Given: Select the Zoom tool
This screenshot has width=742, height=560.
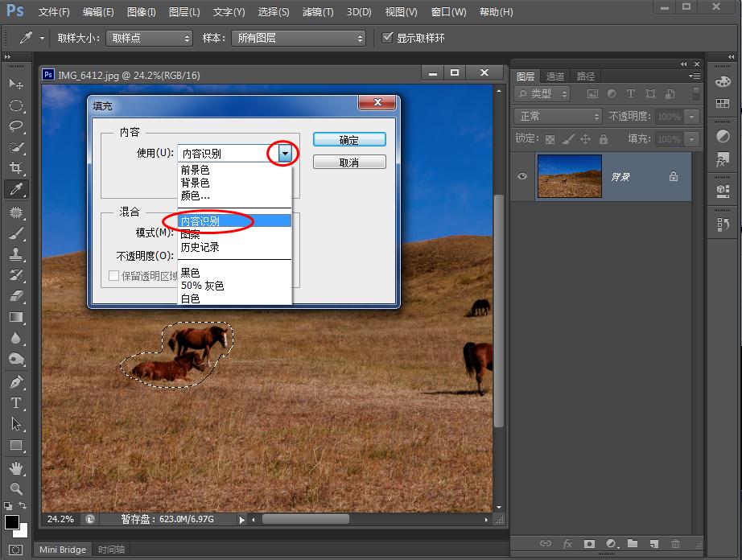Looking at the screenshot, I should tap(16, 488).
